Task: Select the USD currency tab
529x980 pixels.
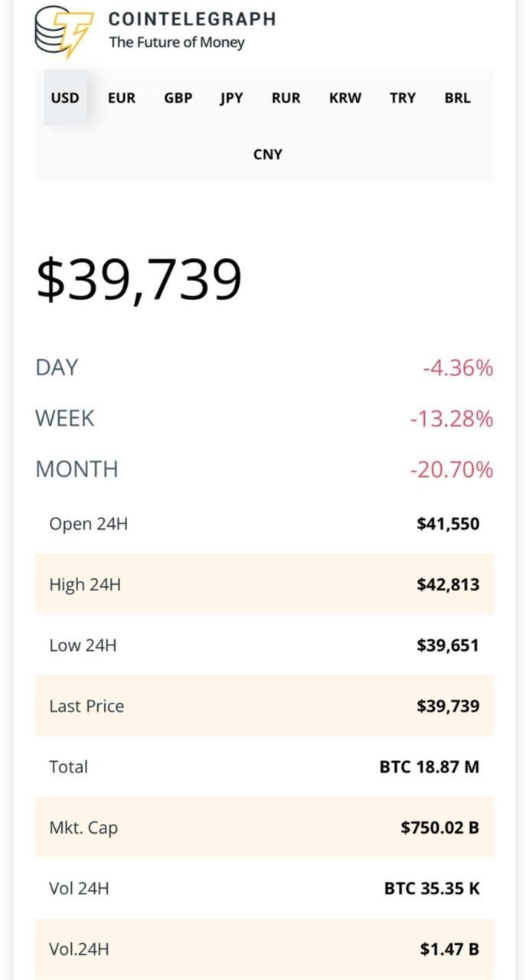Action: pyautogui.click(x=65, y=98)
